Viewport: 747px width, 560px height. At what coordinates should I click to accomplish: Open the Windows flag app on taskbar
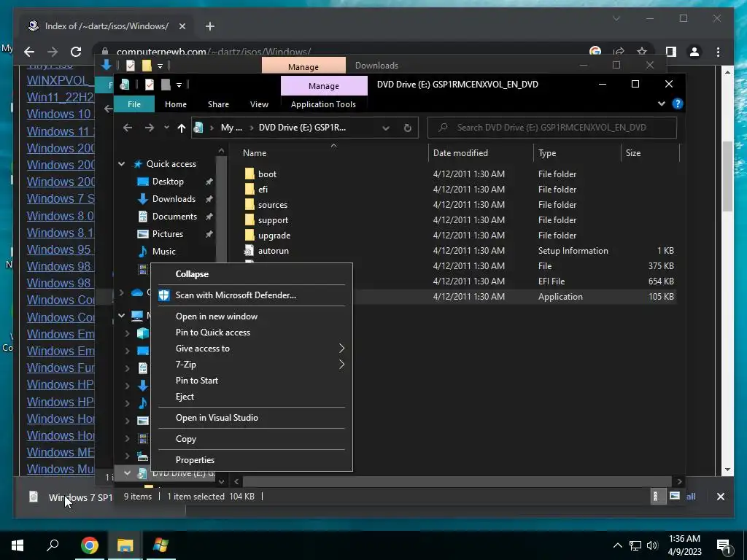click(x=160, y=545)
